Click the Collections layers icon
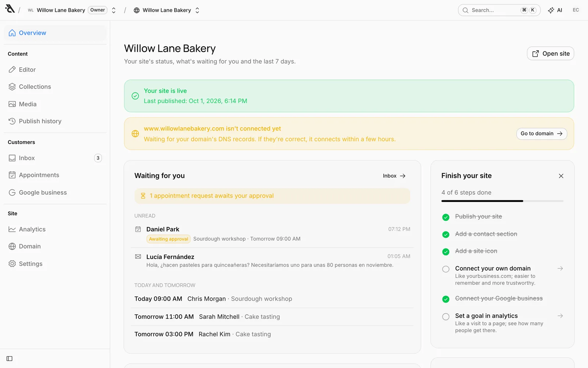 12,87
